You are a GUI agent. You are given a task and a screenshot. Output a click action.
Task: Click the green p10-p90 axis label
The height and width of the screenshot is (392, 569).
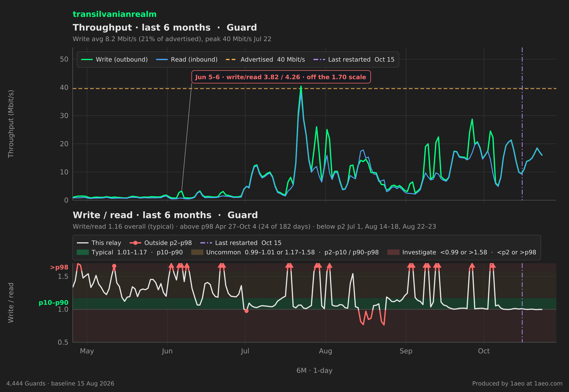coord(53,303)
